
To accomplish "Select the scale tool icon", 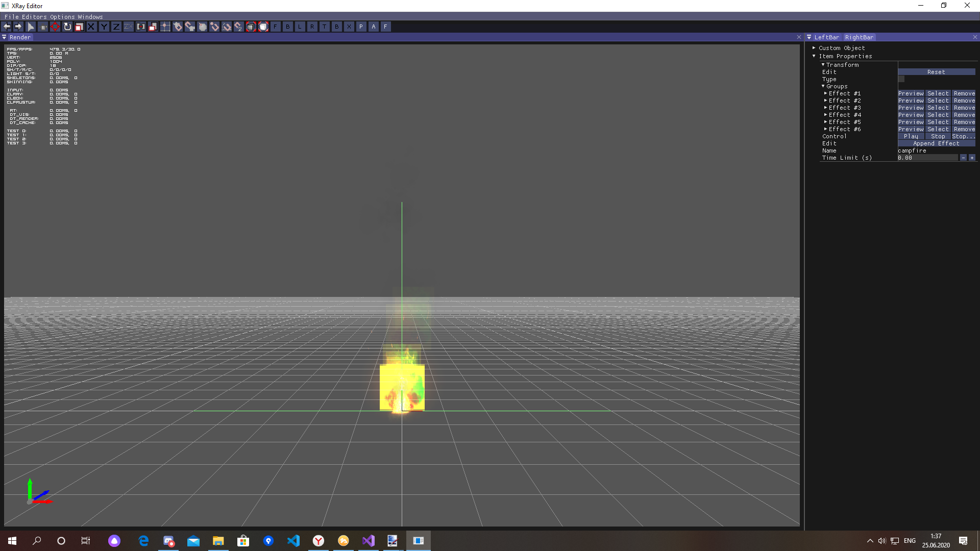I will pyautogui.click(x=80, y=27).
